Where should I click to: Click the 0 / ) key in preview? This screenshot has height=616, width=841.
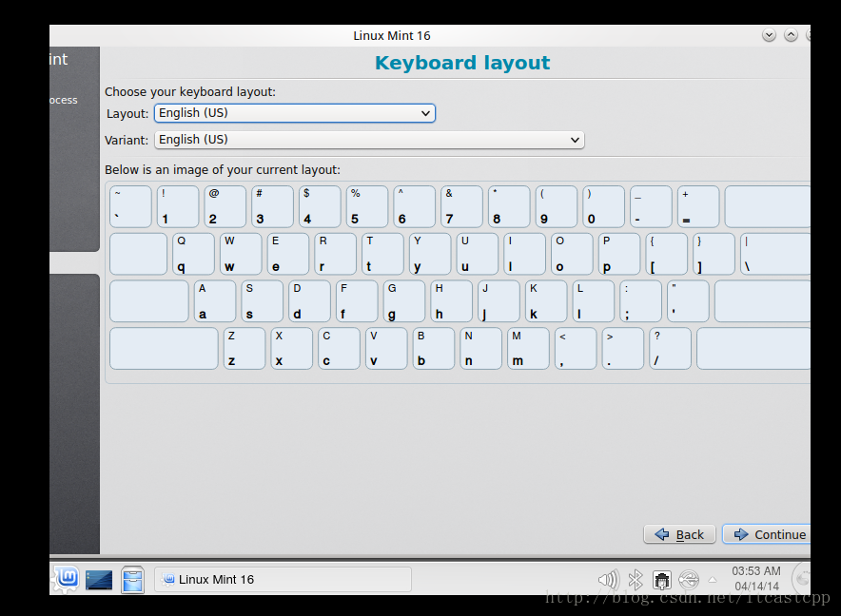point(603,206)
